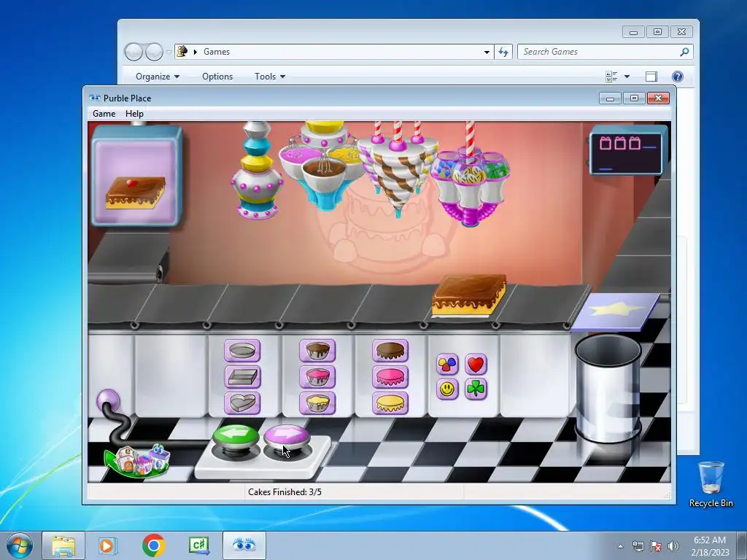
Task: Click the change your view icon
Action: tap(611, 76)
